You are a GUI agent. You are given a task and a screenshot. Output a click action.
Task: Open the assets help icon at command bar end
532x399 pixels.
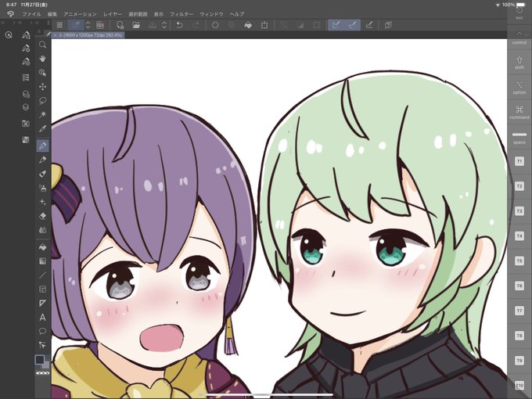[x=388, y=25]
